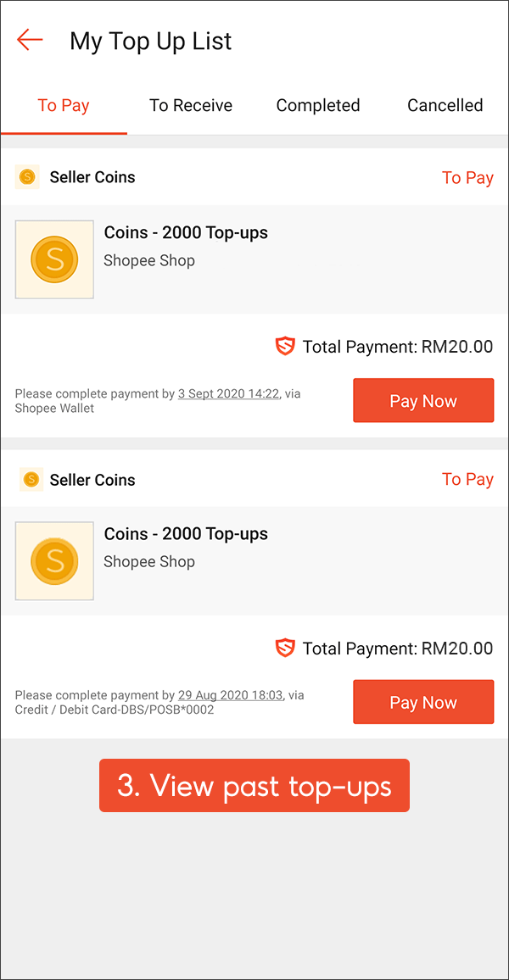The image size is (509, 980).
Task: Click the To Pay status label on the first order
Action: [467, 177]
